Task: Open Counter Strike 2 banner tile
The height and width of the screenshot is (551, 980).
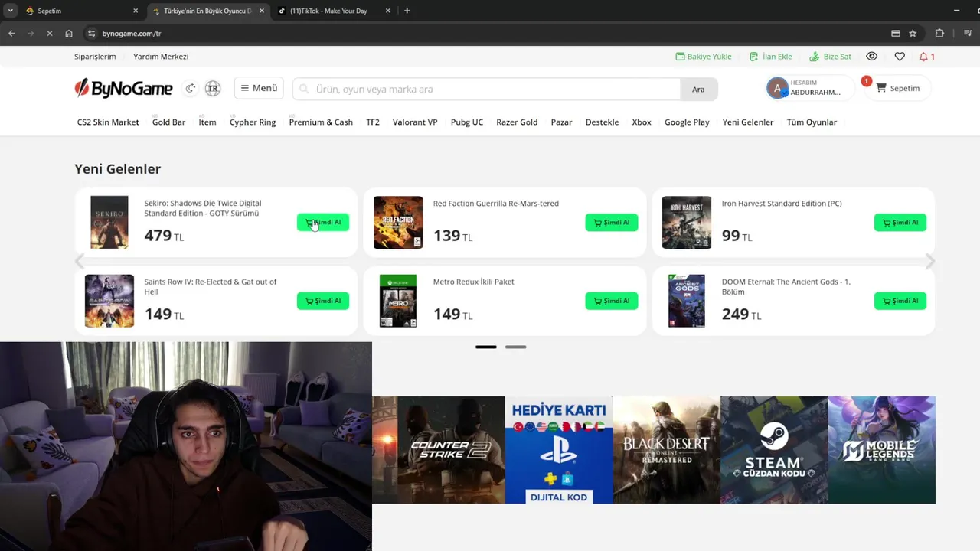Action: tap(451, 450)
